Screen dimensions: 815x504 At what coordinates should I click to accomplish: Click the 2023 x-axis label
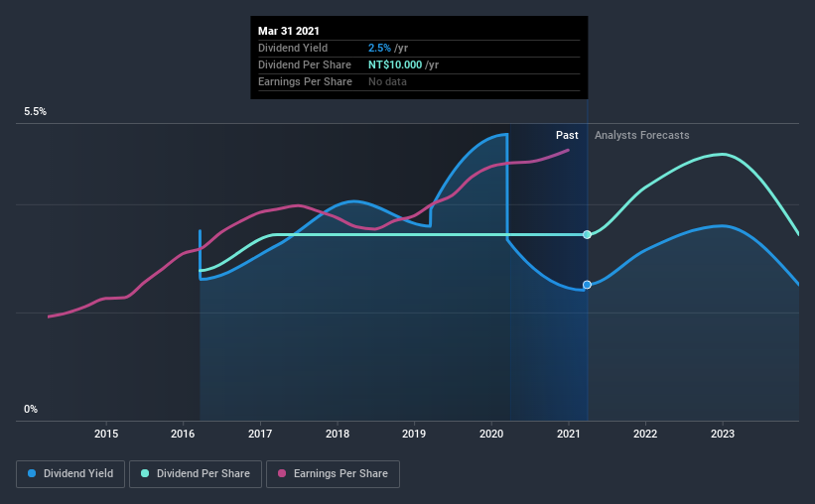tap(723, 434)
